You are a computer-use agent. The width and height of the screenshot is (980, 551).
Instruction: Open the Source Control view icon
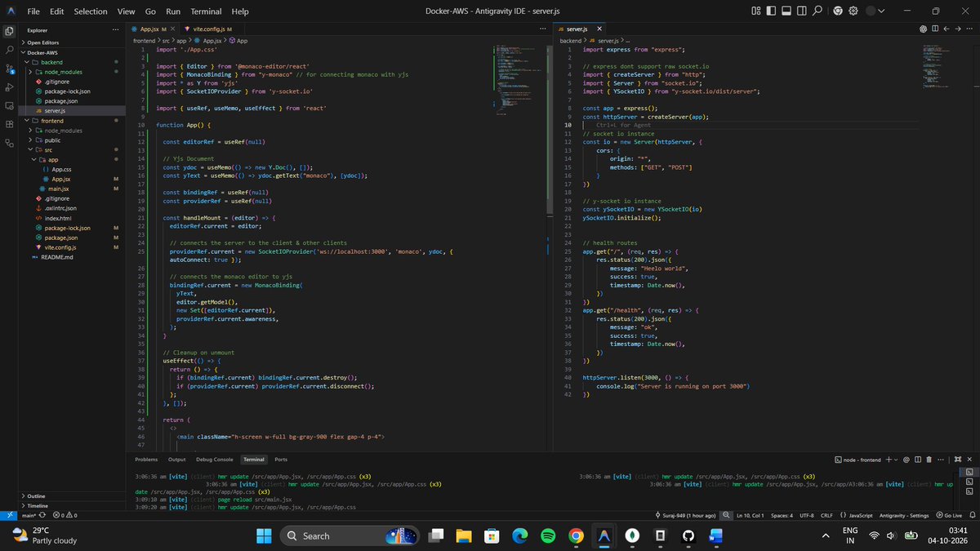pos(9,69)
